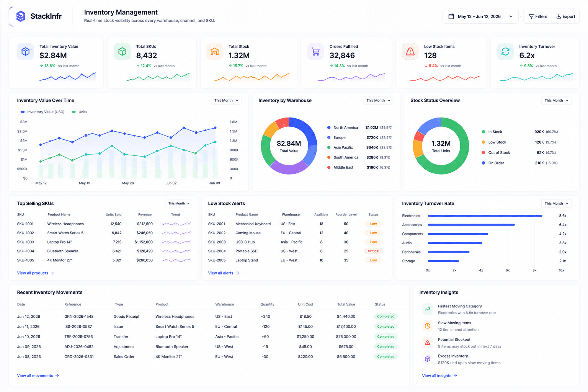Toggle South America in warehouse legend
Viewport: 588px width, 392px height.
coord(343,157)
